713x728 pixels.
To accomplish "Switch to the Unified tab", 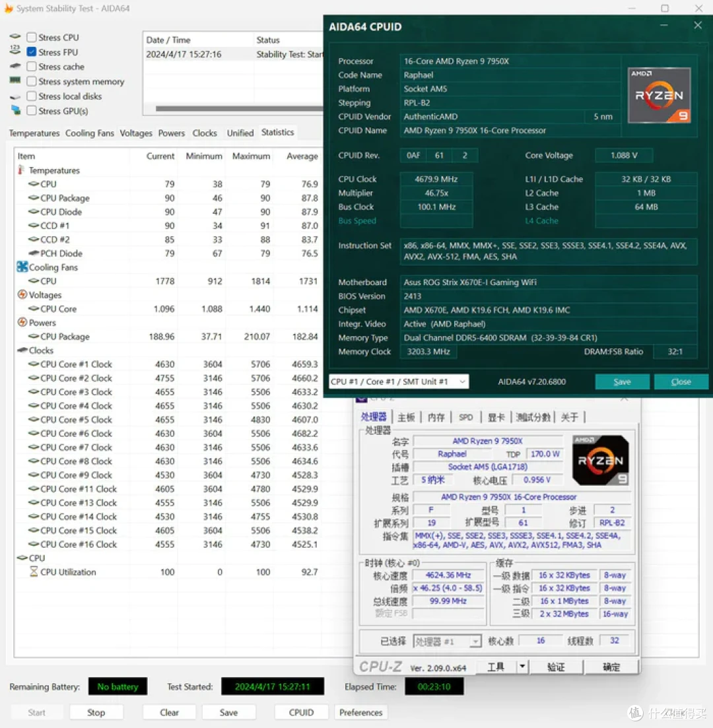I will coord(240,133).
